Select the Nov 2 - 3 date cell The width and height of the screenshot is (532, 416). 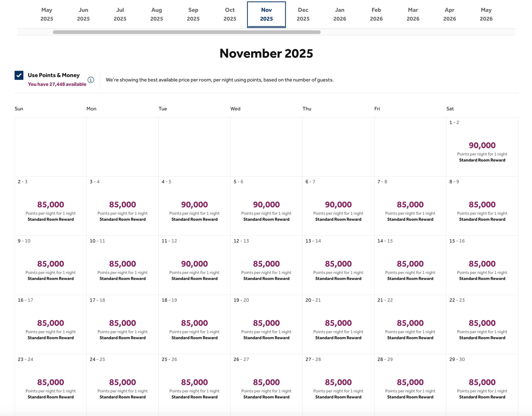(x=51, y=206)
